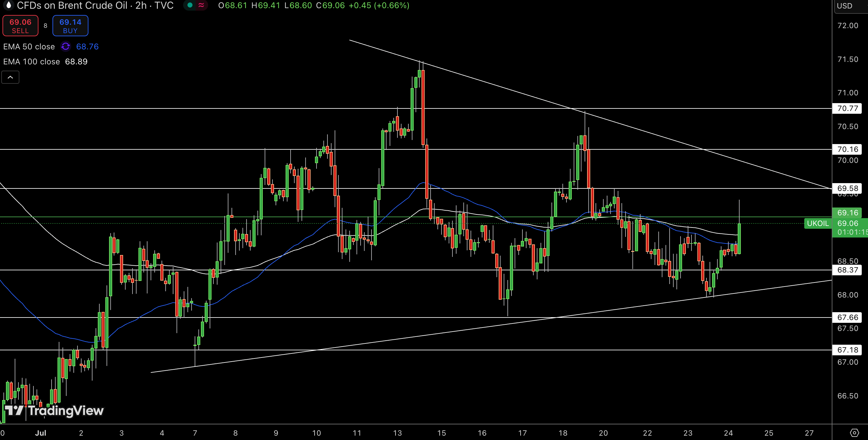Click date 7 on the time axis
Viewport: 868px width, 440px height.
point(195,433)
